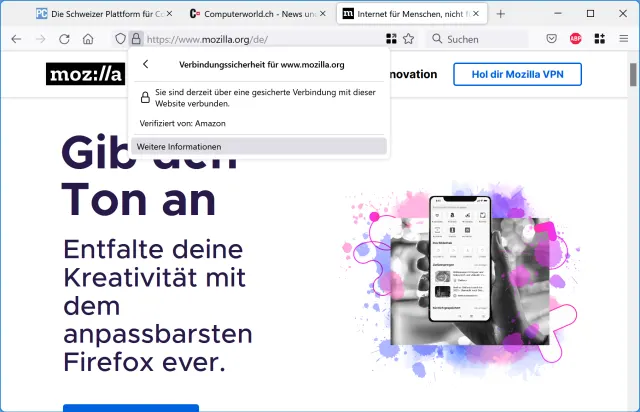Click the Ton an headline text

(138, 200)
